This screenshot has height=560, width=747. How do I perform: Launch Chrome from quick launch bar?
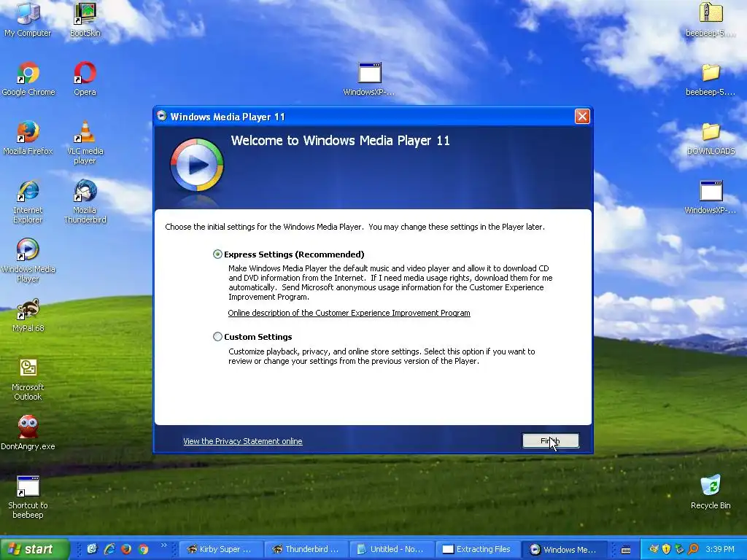pyautogui.click(x=143, y=549)
